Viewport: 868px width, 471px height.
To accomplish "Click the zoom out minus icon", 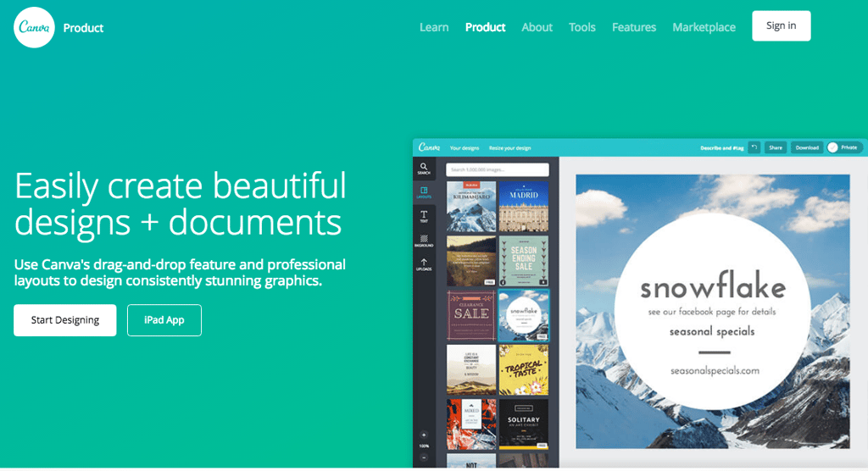I will [x=424, y=457].
